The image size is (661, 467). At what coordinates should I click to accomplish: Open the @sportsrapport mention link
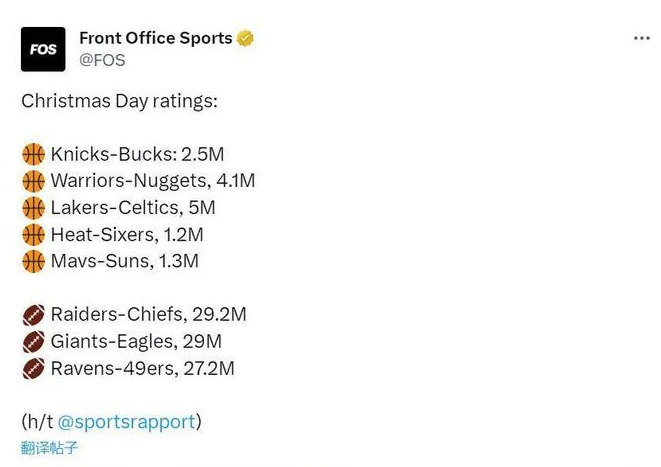point(126,422)
